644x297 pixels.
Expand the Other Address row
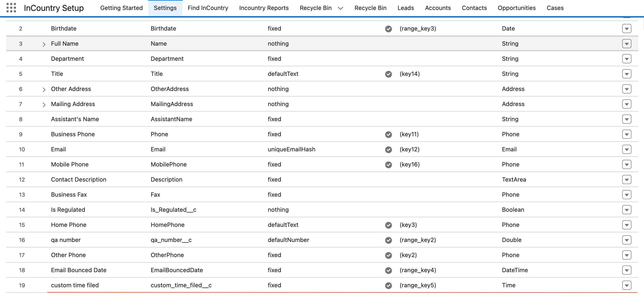[x=44, y=90]
